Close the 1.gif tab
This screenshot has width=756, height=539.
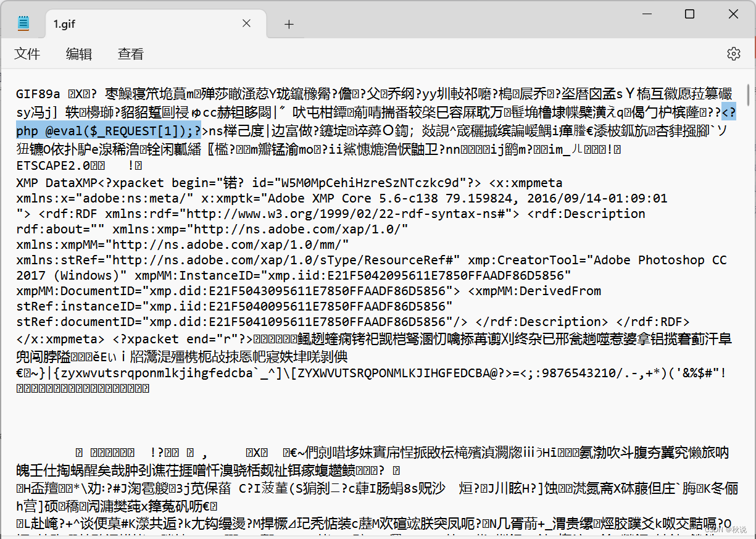pyautogui.click(x=246, y=23)
